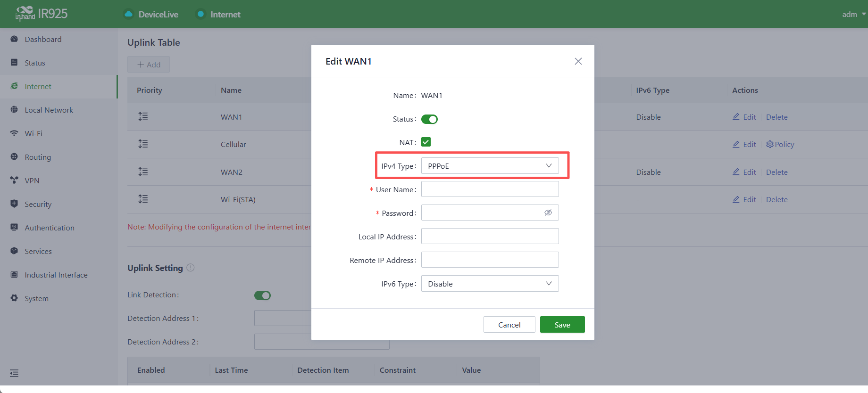Click Delete for the WAN2 row
Viewport: 868px width, 393px height.
(x=776, y=172)
